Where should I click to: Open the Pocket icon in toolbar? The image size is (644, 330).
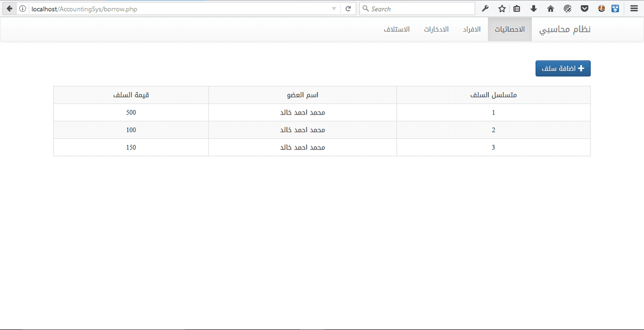click(x=585, y=9)
